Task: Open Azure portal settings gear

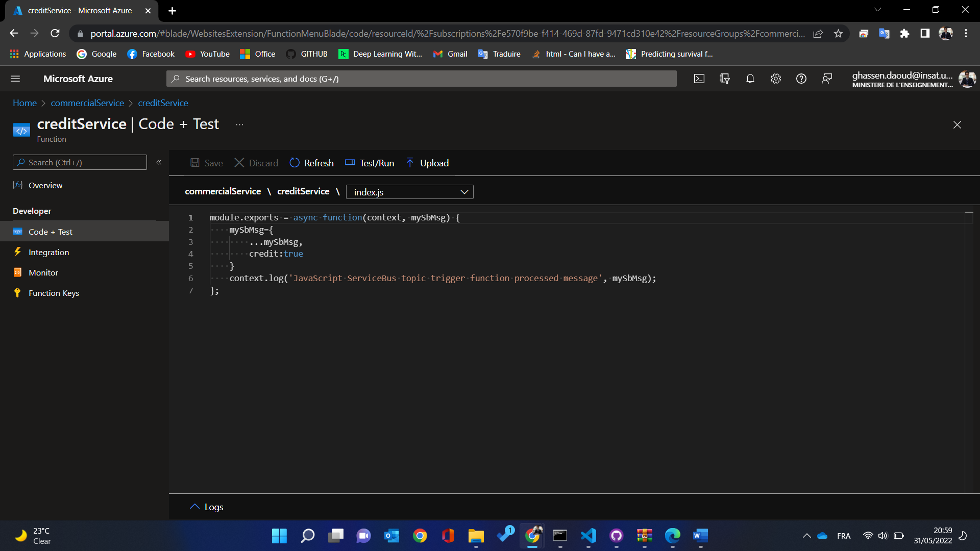Action: (776, 79)
